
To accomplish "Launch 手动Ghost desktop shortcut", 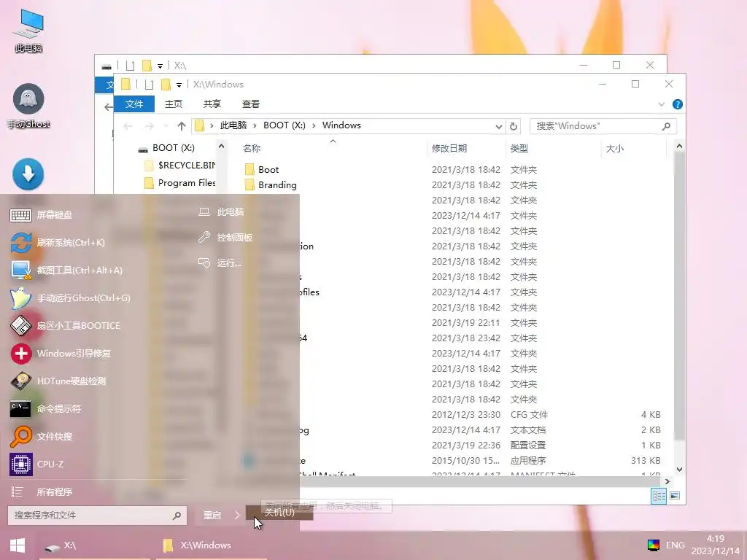I will click(28, 106).
